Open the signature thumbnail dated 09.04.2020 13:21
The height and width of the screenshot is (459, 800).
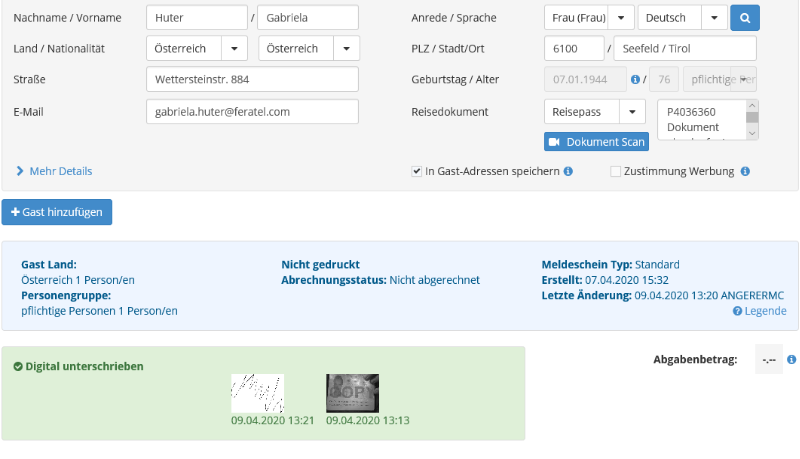pos(257,393)
